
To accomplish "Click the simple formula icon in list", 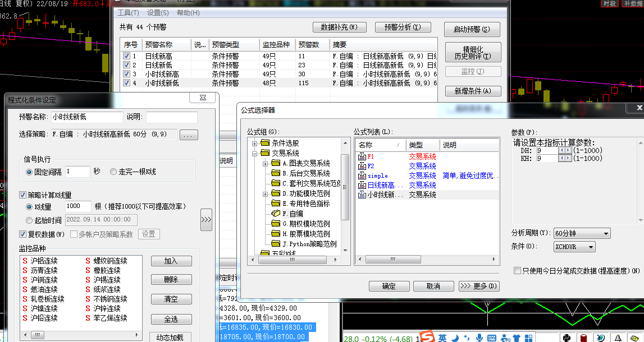I will coord(362,175).
